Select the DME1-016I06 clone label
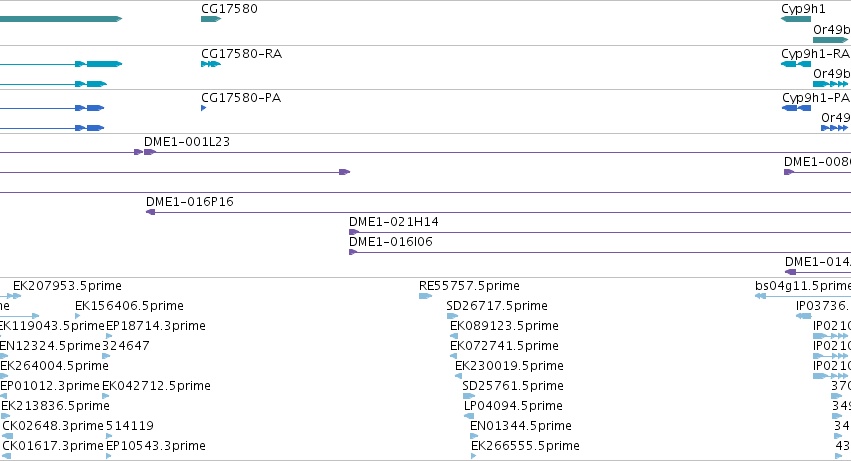851x461 pixels. tap(391, 242)
